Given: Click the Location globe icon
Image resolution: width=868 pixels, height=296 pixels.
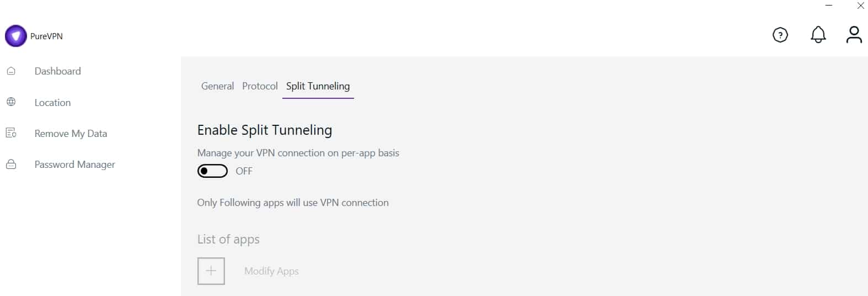Looking at the screenshot, I should tap(11, 102).
